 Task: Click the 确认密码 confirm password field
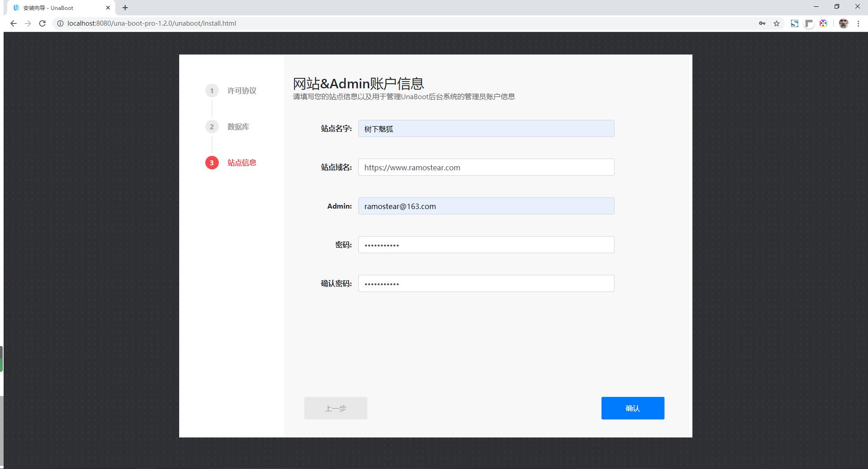(x=486, y=283)
